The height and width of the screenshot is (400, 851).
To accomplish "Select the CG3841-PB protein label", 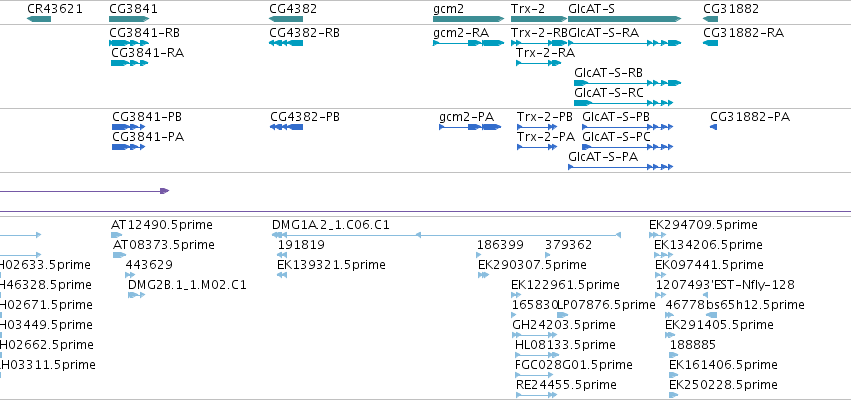I will point(147,117).
